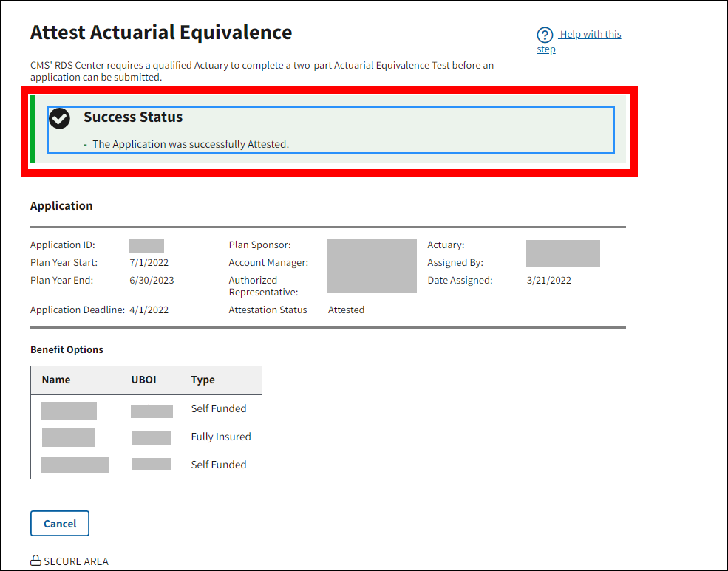Click the Application Deadline value 4/1/2022
The width and height of the screenshot is (728, 571).
pos(149,310)
